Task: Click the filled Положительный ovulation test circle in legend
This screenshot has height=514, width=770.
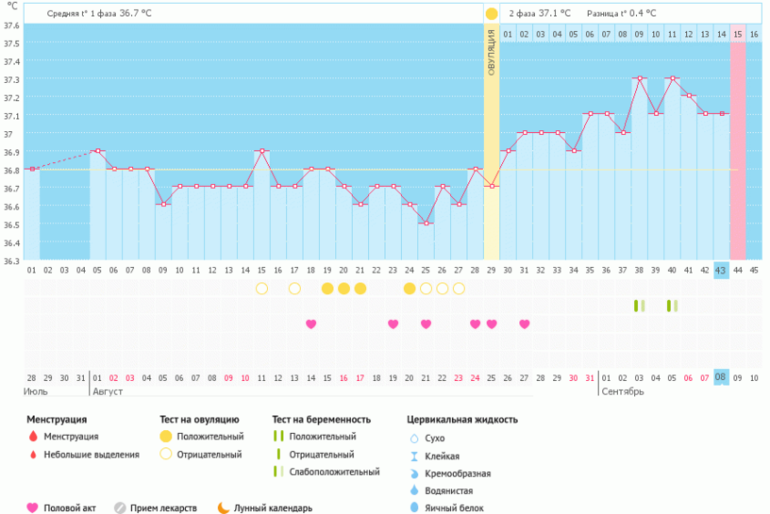Action: pyautogui.click(x=166, y=437)
